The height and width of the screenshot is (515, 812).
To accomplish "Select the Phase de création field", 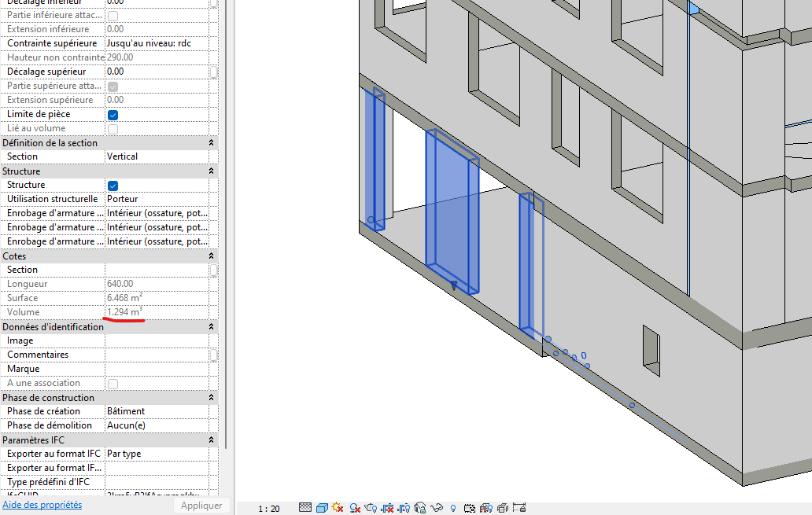I will coord(157,410).
